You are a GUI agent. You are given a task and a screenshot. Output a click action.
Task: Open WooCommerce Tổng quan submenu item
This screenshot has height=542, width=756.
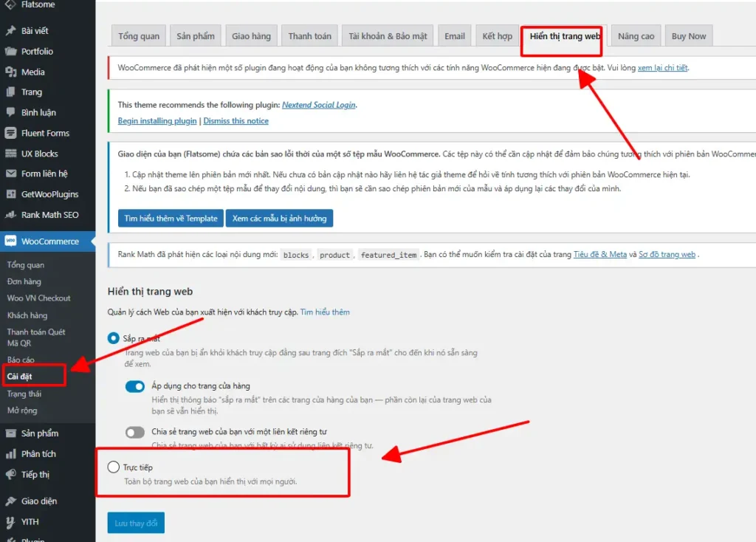point(26,265)
